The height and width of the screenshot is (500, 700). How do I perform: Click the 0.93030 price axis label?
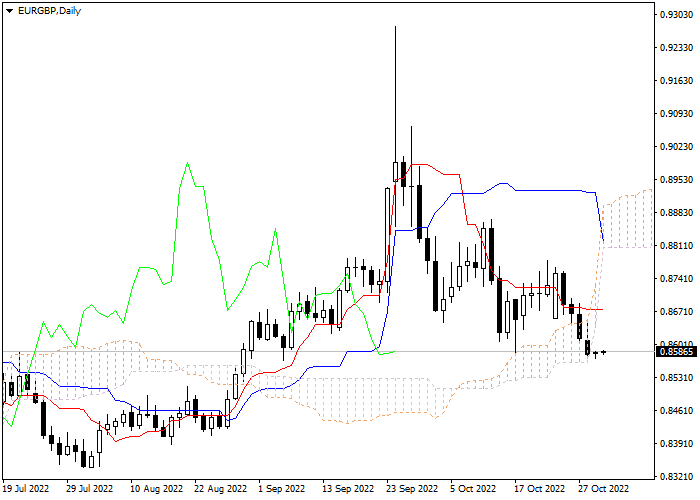click(x=677, y=15)
